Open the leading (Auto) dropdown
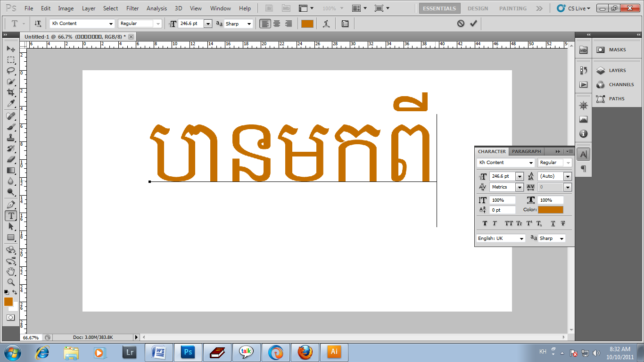 (567, 176)
